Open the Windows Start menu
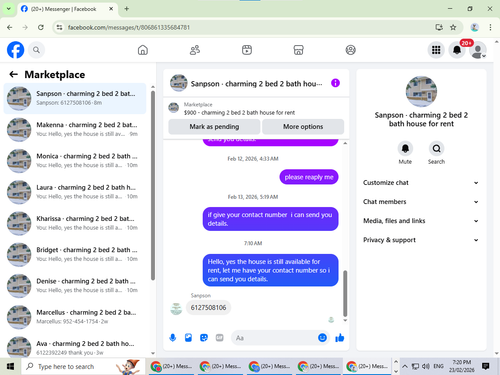 (x=10, y=367)
